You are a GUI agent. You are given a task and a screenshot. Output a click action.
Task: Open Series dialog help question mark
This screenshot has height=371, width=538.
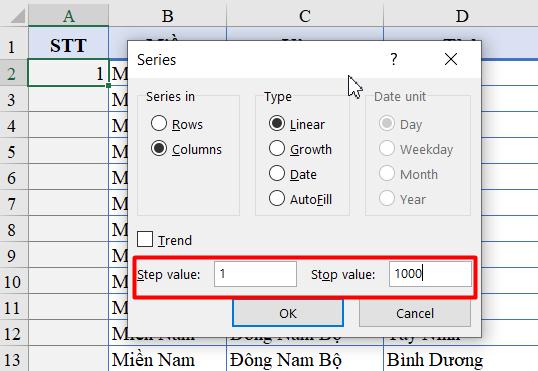(394, 59)
